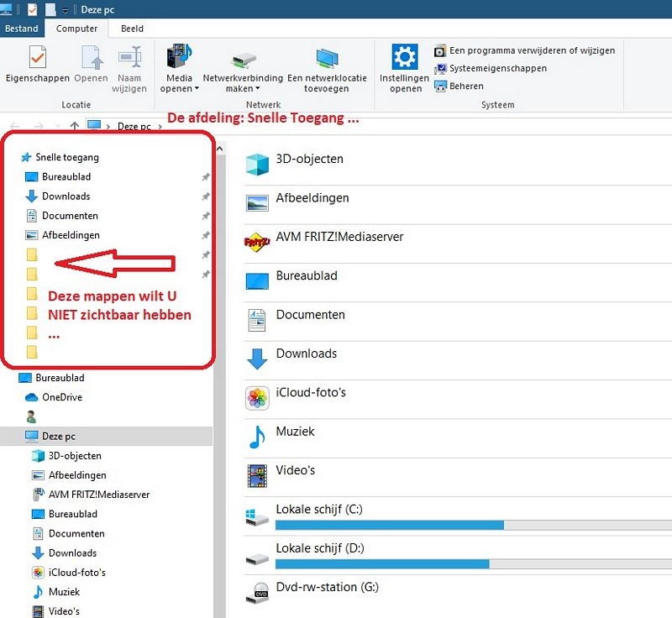Open Netwerkverbinding maken dropdown
672x618 pixels.
243,72
